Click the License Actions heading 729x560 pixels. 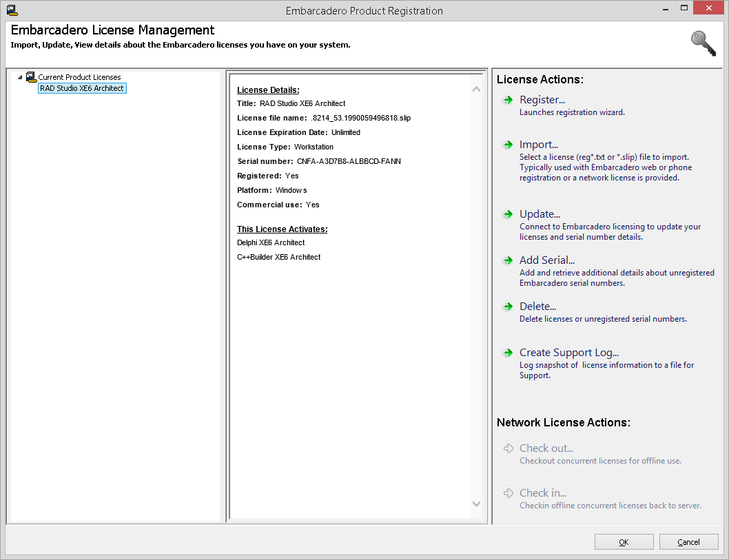[x=540, y=79]
